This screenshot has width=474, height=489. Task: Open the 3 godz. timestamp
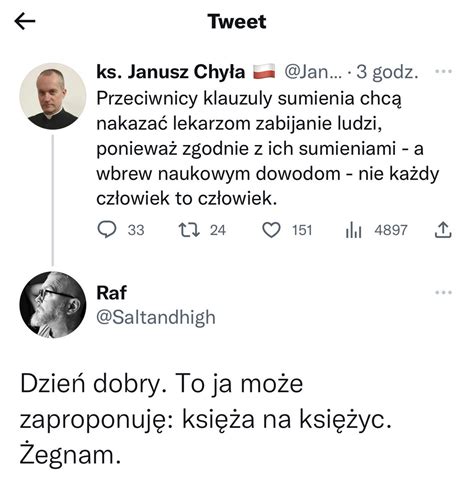click(387, 72)
